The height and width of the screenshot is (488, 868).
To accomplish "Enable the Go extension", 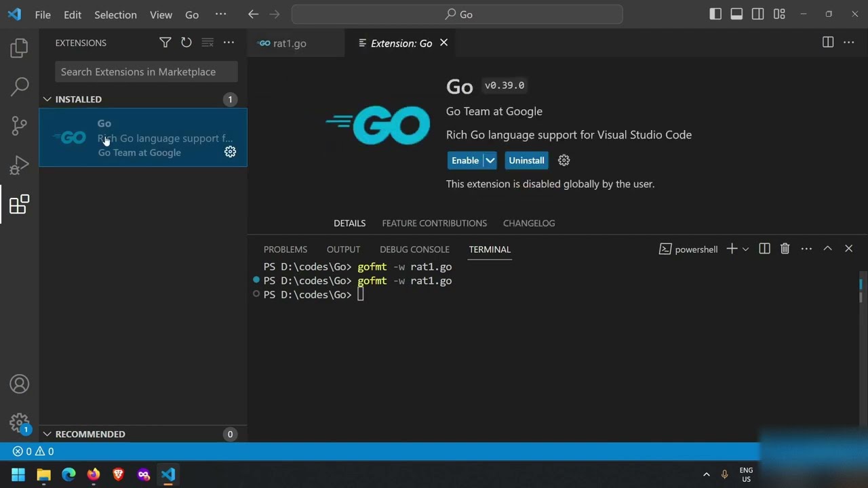I will point(465,161).
